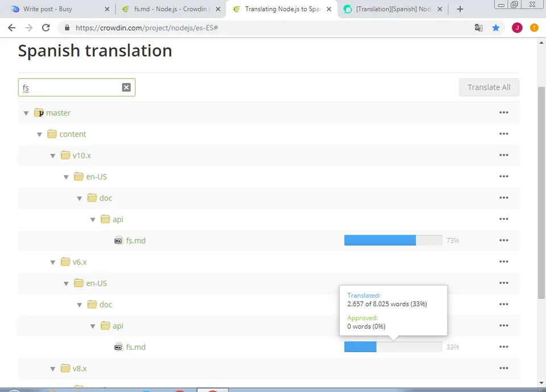Click the 33% progress bar of fs.md
This screenshot has width=546, height=392.
(393, 347)
